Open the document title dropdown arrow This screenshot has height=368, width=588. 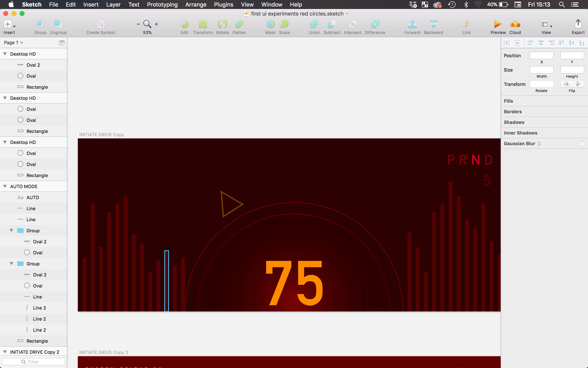pyautogui.click(x=347, y=14)
